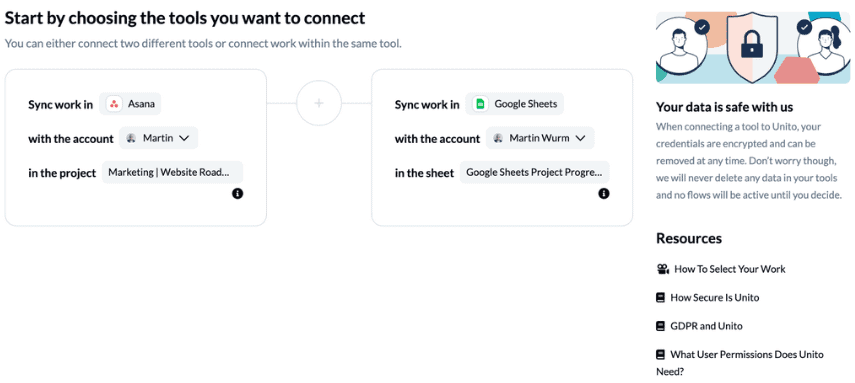Viewport: 855px width, 383px height.
Task: Open info icon in Asana card
Action: point(237,193)
